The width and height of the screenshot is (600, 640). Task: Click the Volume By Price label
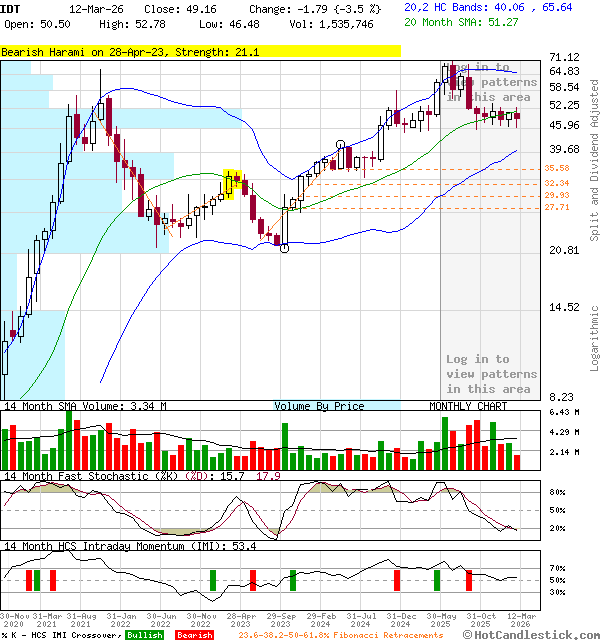pyautogui.click(x=320, y=406)
